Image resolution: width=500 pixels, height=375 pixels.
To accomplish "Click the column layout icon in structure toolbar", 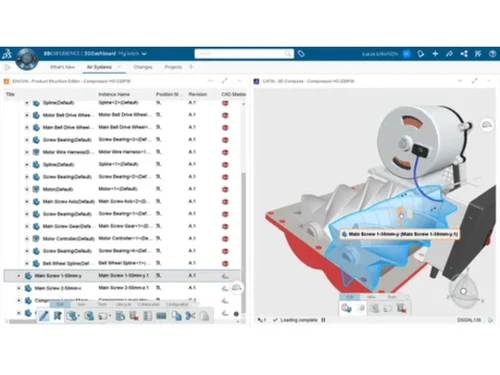I will pos(148,315).
